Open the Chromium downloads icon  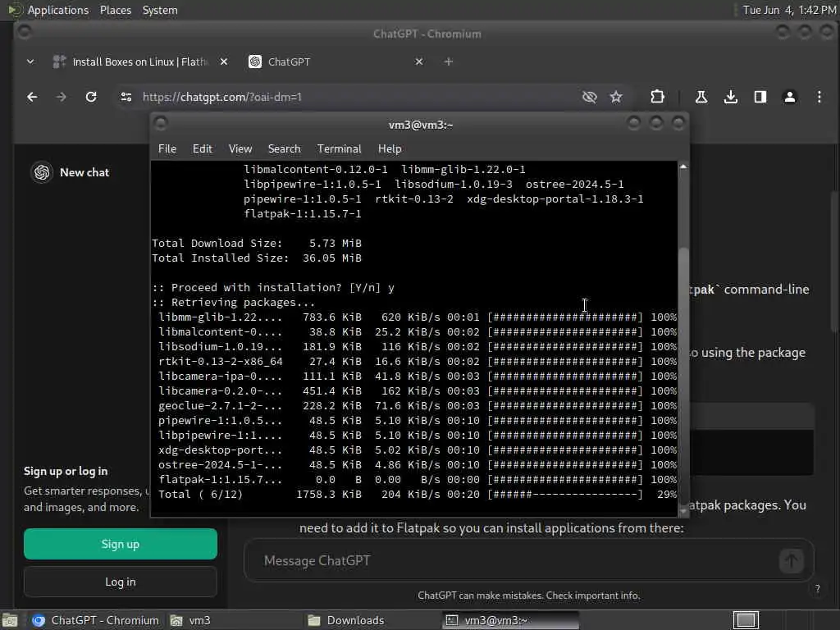point(731,97)
